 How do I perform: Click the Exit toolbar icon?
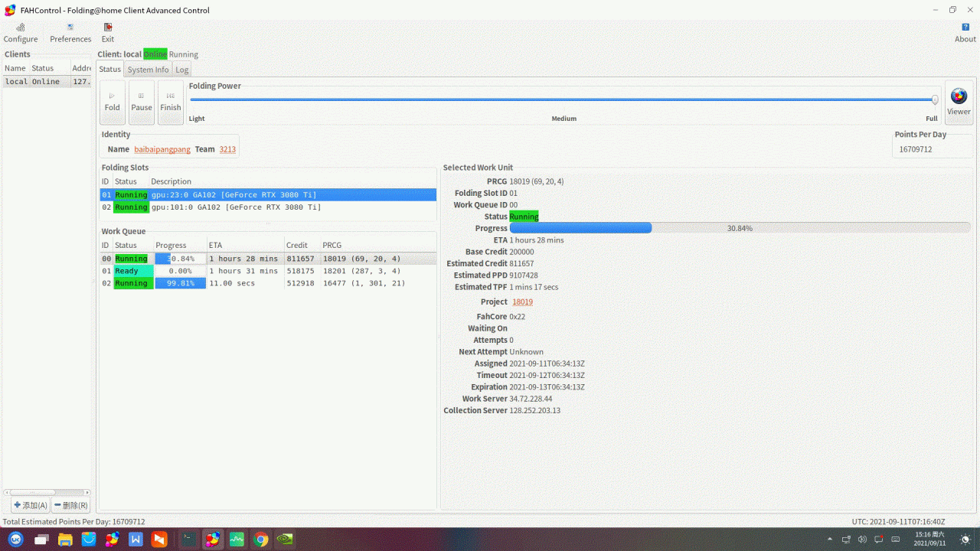click(x=108, y=33)
